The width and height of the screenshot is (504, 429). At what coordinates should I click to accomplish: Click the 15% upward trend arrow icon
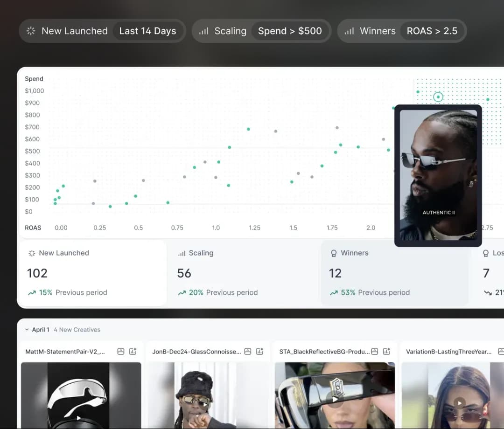pos(32,292)
